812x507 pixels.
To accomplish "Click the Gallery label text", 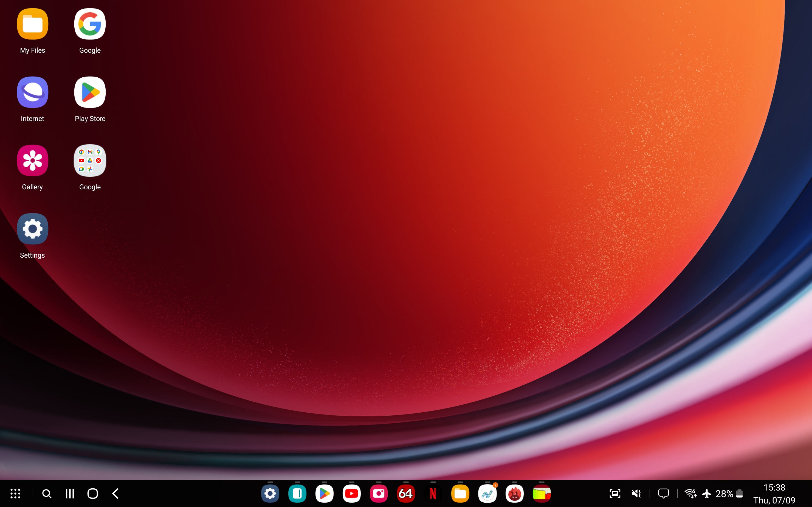I will 33,187.
